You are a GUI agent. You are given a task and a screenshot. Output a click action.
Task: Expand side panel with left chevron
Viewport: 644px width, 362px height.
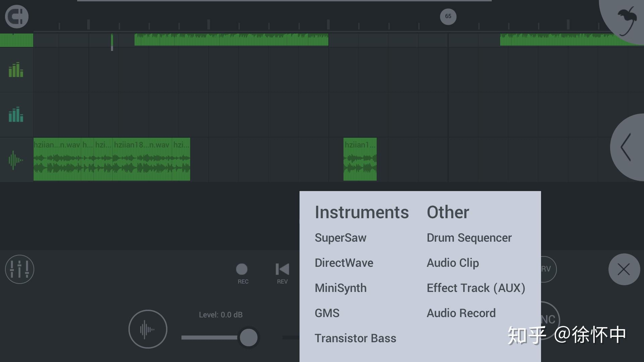627,147
